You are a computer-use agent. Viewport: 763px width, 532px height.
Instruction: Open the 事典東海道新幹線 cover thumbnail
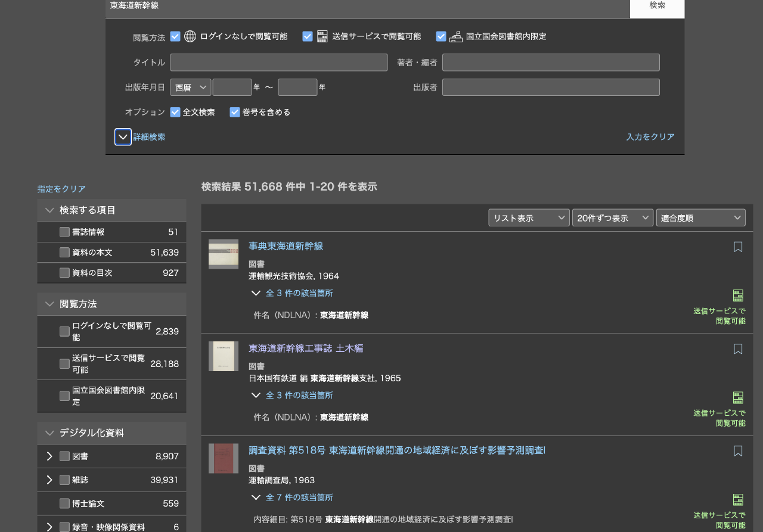pyautogui.click(x=224, y=254)
